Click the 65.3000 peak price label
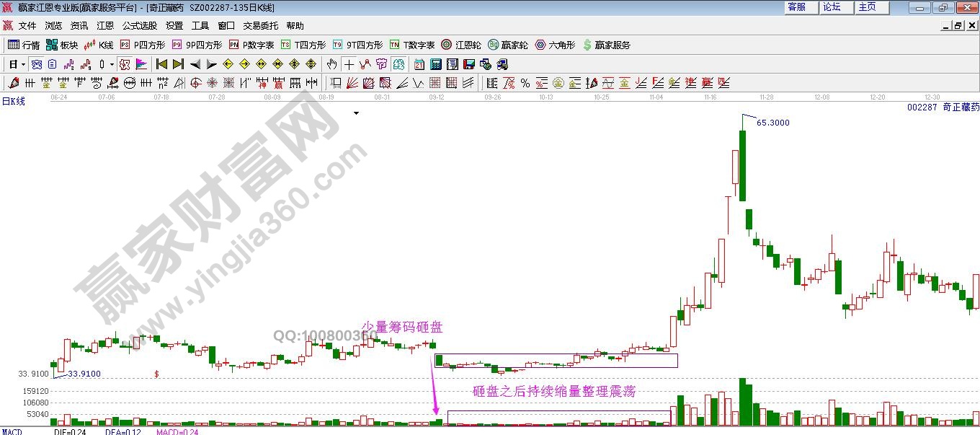Image resolution: width=980 pixels, height=435 pixels. [x=772, y=123]
